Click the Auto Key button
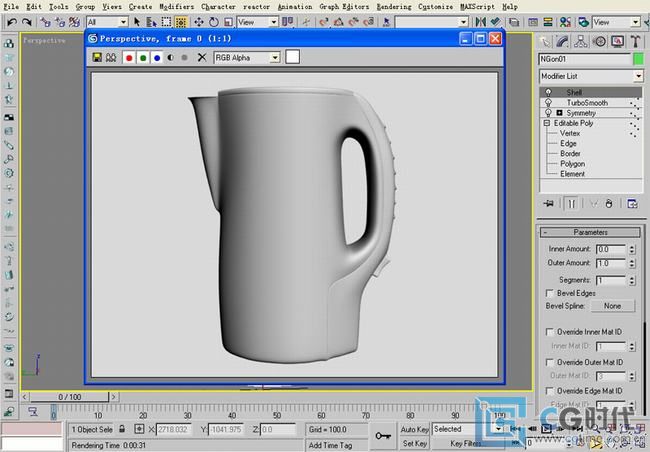650x452 pixels. click(x=414, y=429)
